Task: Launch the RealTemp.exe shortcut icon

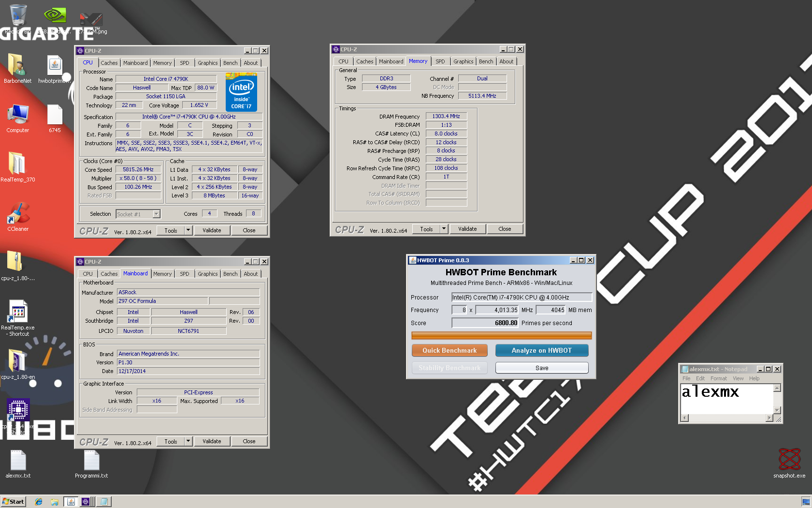Action: (x=18, y=311)
